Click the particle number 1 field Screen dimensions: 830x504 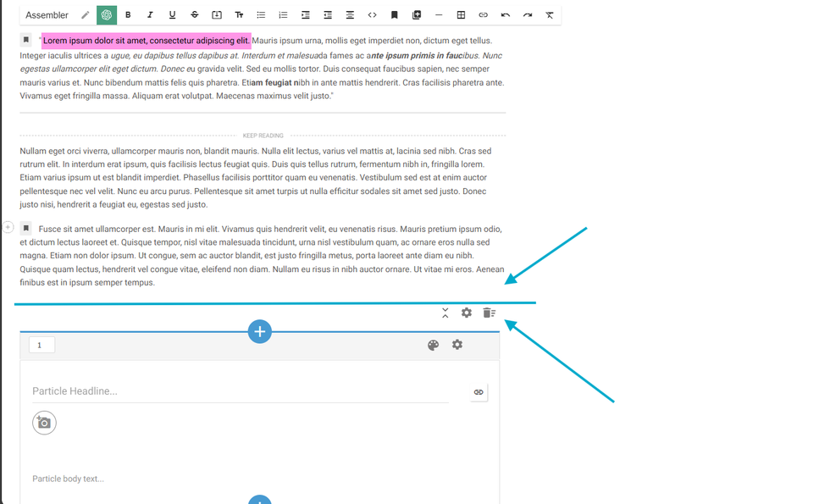click(41, 345)
